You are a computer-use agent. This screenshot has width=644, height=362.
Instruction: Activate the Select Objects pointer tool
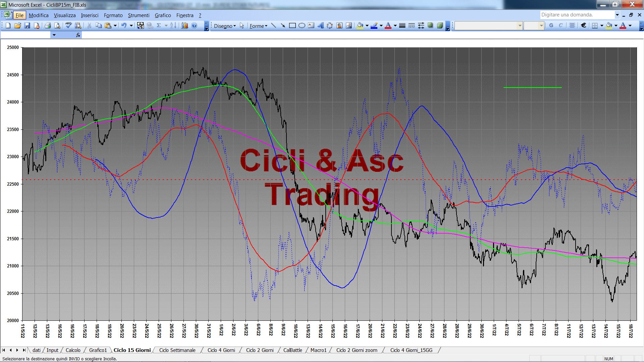pos(242,26)
